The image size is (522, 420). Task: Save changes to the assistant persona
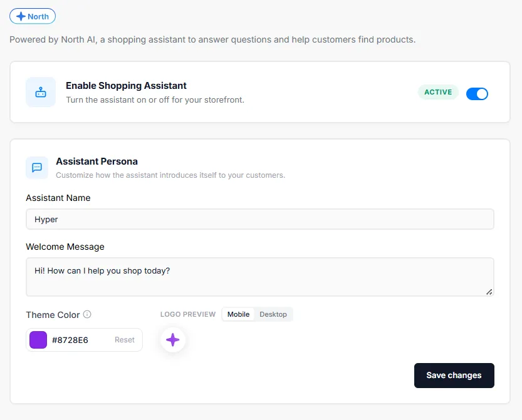click(x=454, y=376)
